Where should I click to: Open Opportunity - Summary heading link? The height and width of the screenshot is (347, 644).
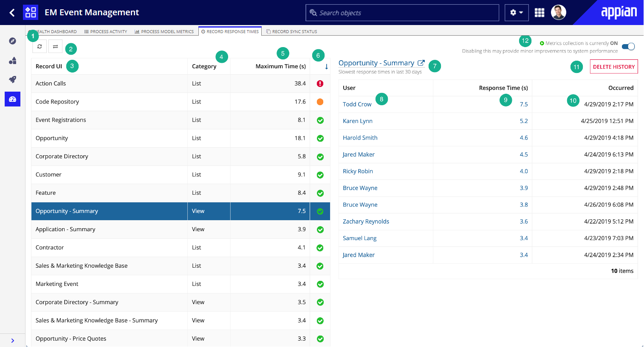(376, 63)
